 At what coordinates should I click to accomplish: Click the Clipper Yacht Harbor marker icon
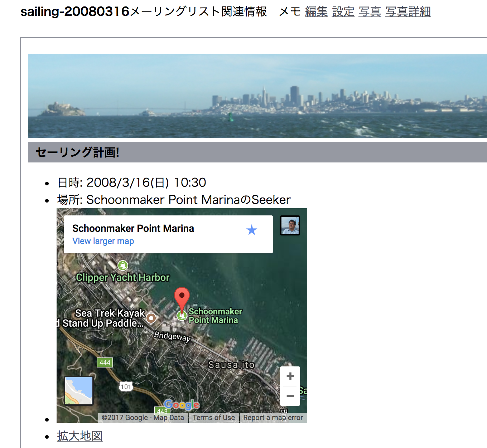tap(123, 266)
